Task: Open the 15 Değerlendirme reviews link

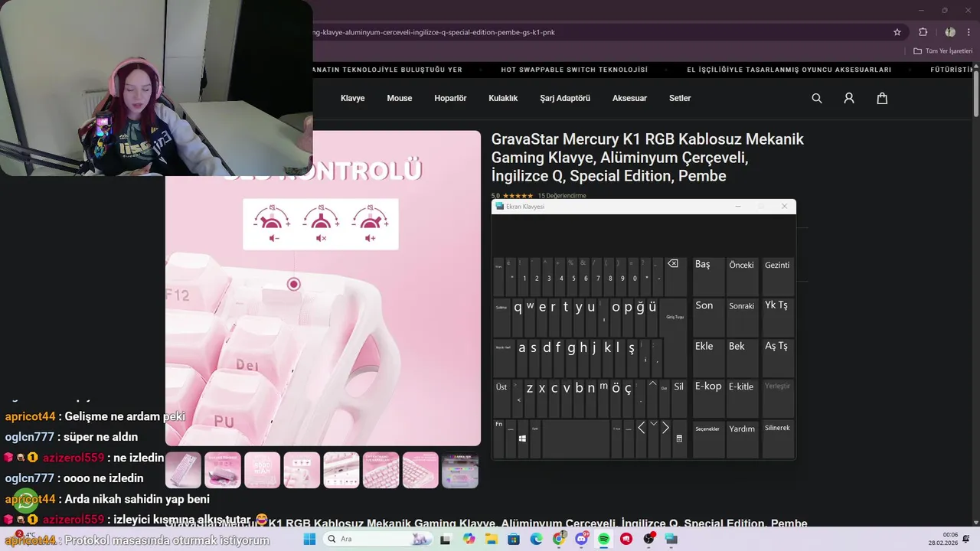Action: coord(561,196)
